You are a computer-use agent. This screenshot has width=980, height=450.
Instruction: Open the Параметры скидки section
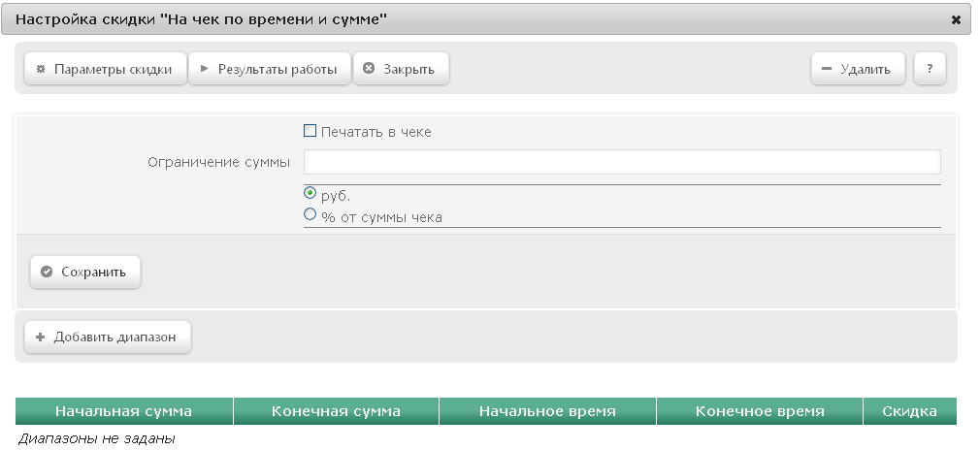tap(106, 69)
